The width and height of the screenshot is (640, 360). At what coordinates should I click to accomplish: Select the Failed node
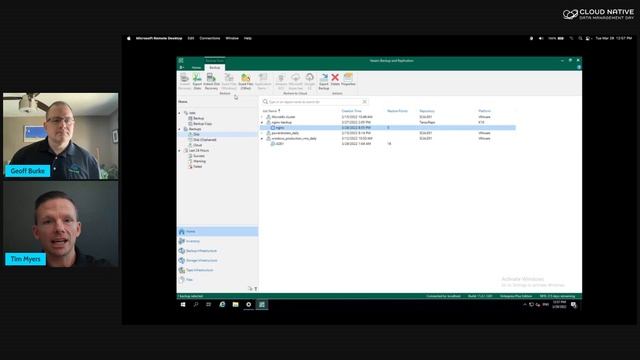point(195,167)
